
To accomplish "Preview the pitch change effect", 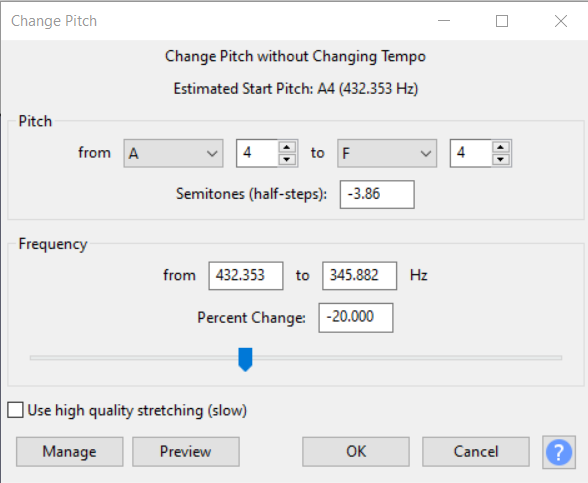I will pyautogui.click(x=186, y=452).
